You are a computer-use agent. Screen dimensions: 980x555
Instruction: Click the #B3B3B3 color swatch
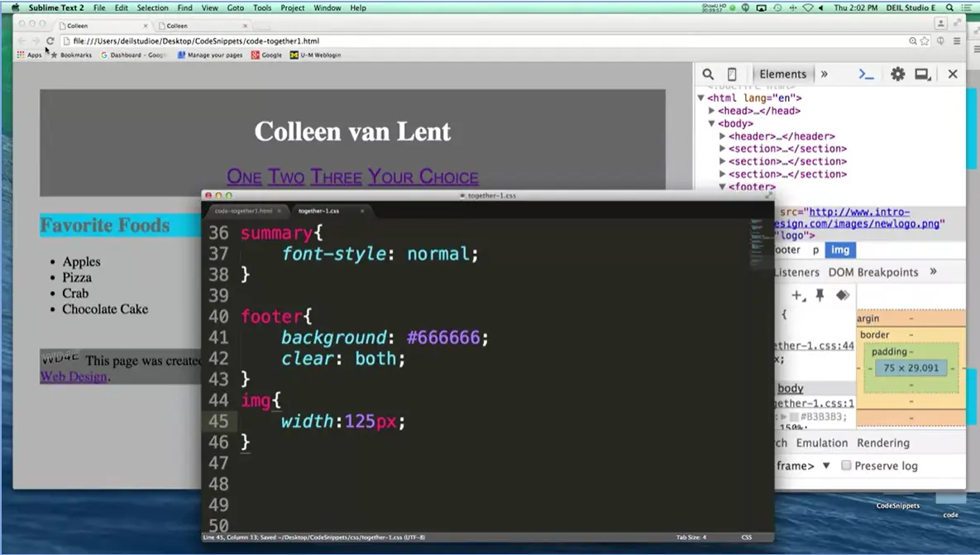(793, 417)
